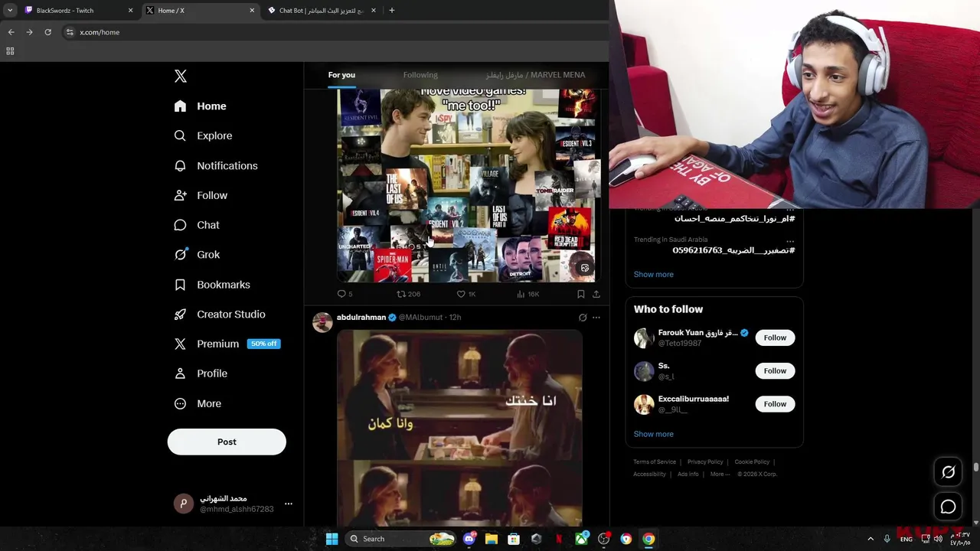Open Bookmarks in the sidebar
The width and height of the screenshot is (980, 551).
point(212,285)
